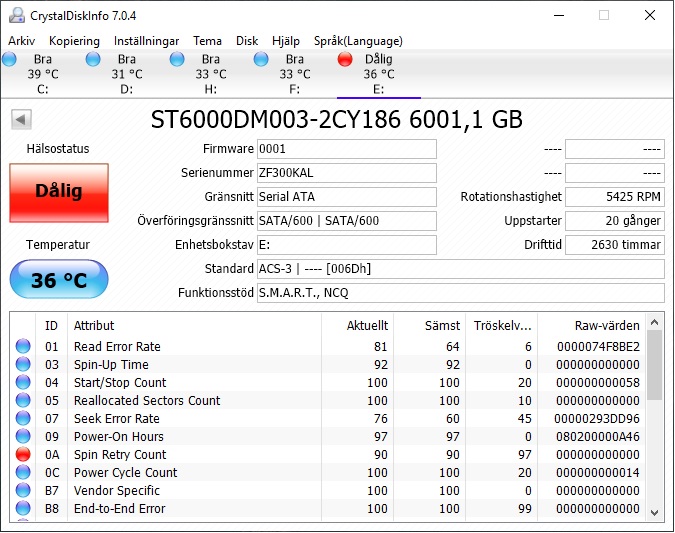Select the Spin Retry Count attribute row
The image size is (675, 533).
tap(327, 455)
